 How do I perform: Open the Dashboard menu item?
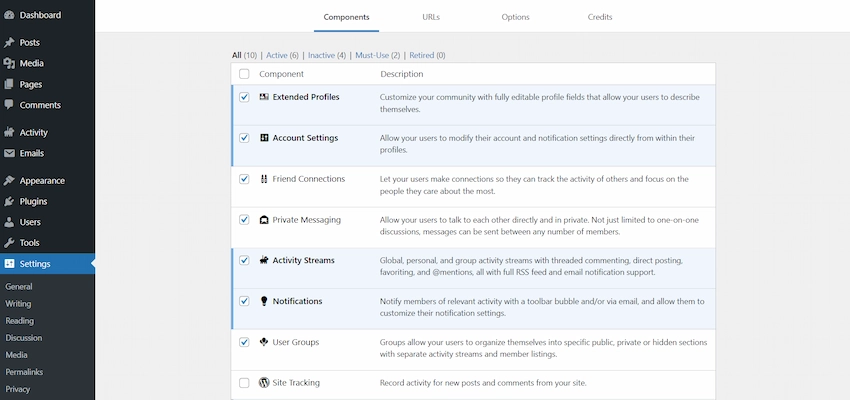point(40,15)
